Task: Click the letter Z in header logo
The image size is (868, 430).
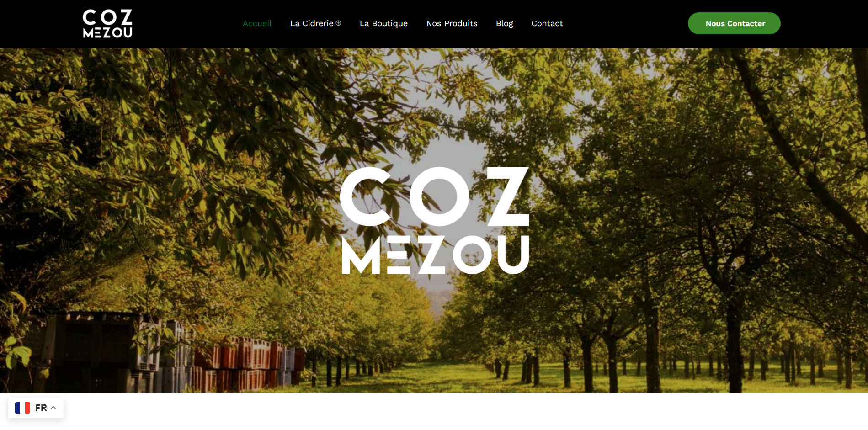Action: 123,17
